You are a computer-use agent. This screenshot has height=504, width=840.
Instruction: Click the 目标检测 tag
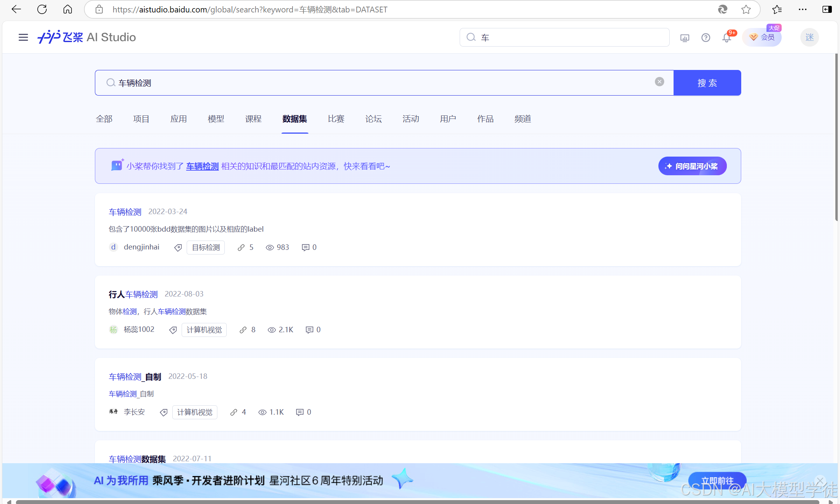[x=206, y=248]
